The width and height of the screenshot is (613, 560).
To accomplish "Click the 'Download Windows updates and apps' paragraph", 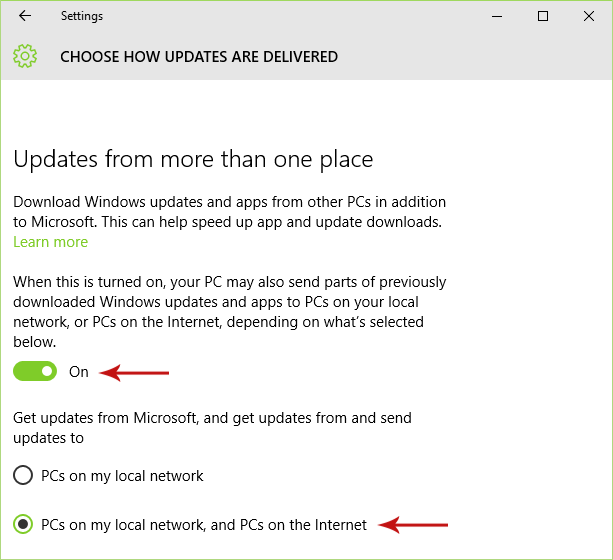I will 228,212.
